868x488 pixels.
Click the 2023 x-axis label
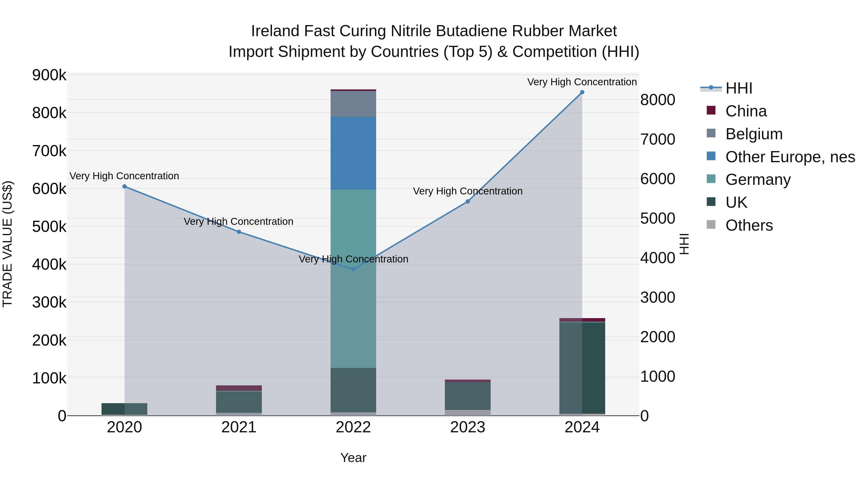click(x=468, y=427)
